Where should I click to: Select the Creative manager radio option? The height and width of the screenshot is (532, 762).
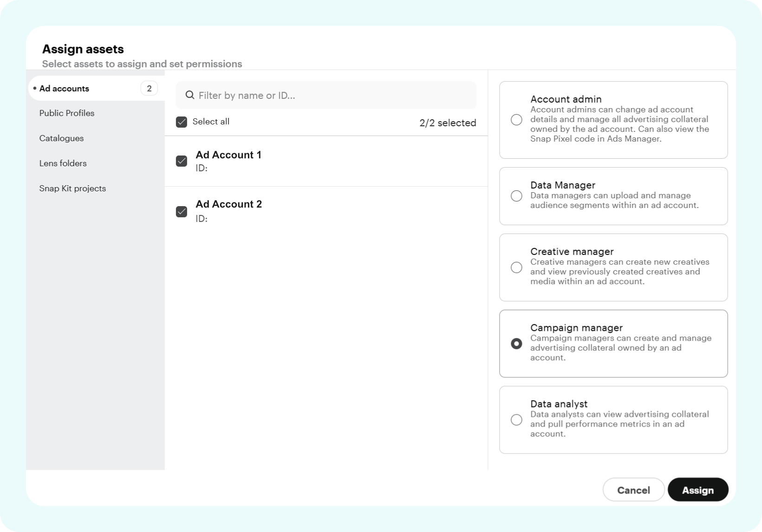pyautogui.click(x=516, y=267)
